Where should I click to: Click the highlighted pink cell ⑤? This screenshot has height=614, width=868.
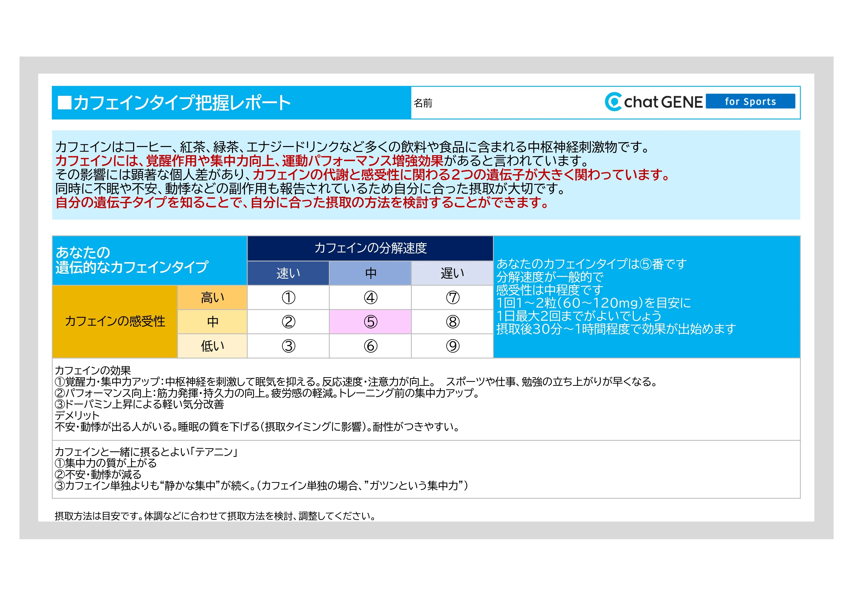[x=370, y=322]
